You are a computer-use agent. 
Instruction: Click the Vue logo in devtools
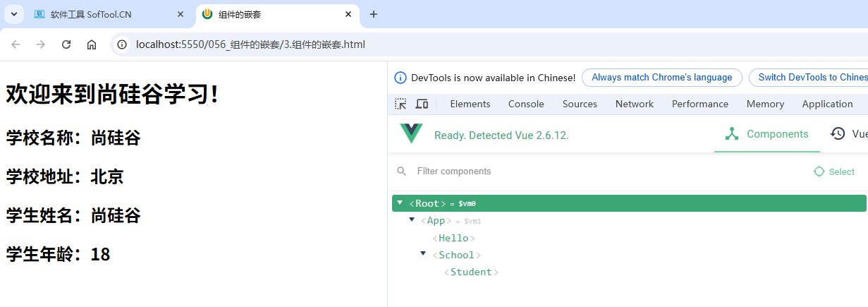coord(411,134)
